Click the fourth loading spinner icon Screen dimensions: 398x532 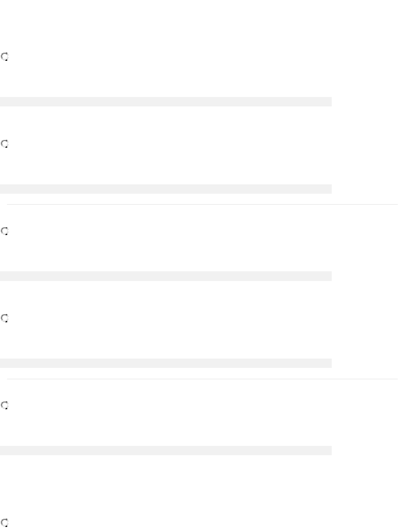(5, 318)
